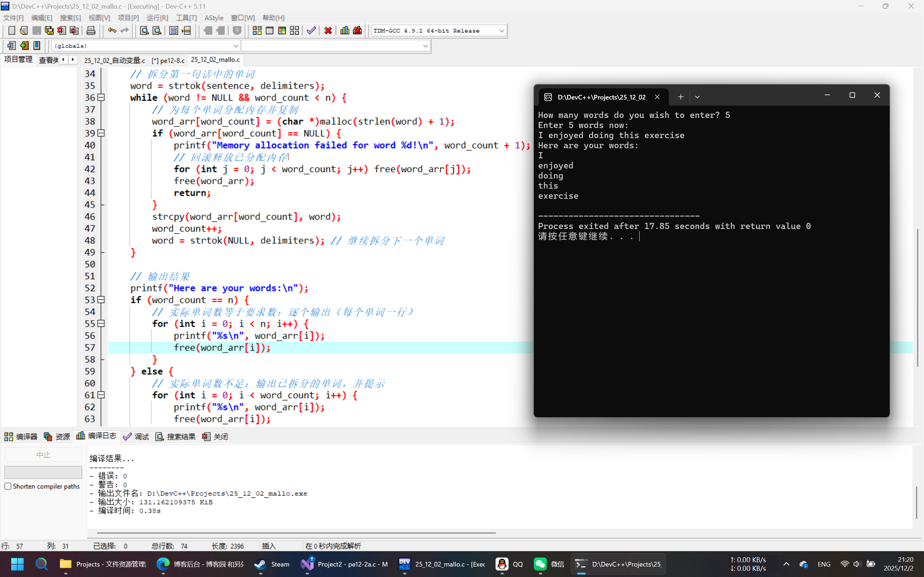This screenshot has width=924, height=577.
Task: Click the Print toolbar icon
Action: tap(91, 31)
